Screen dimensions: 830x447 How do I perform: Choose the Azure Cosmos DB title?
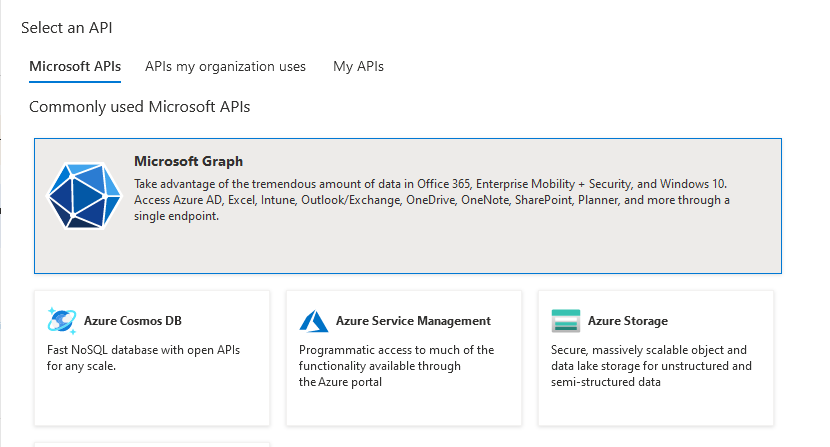133,321
